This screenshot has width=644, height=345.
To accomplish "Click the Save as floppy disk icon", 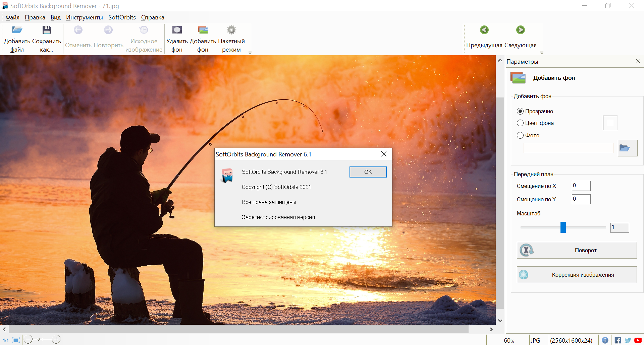I will pos(46,30).
